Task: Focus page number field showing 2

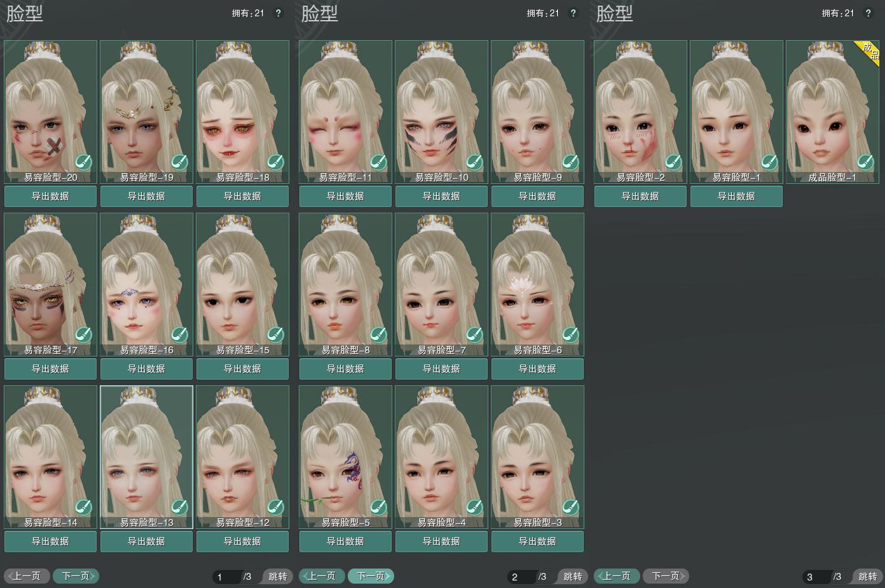Action: [x=522, y=577]
